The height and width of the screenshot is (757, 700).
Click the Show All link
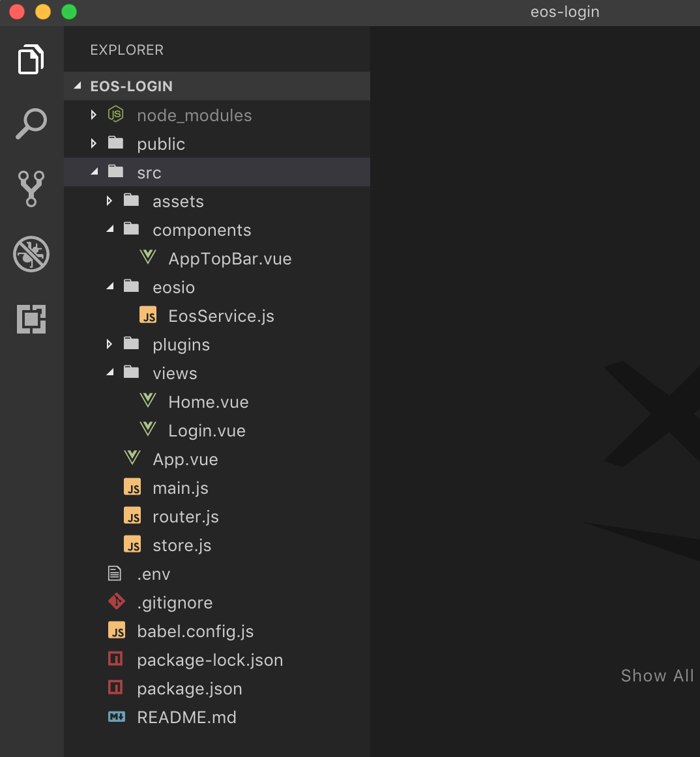(x=657, y=676)
